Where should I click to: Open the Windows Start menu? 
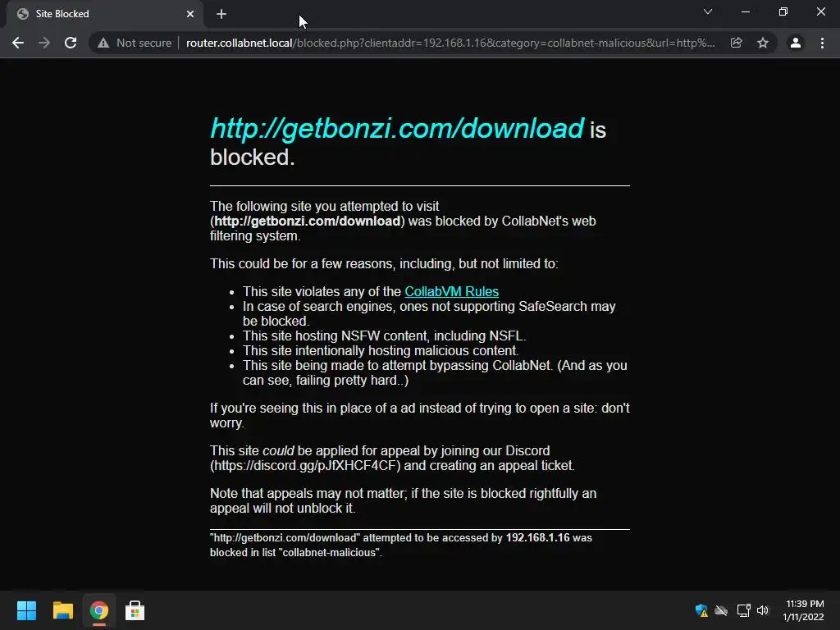(x=26, y=610)
